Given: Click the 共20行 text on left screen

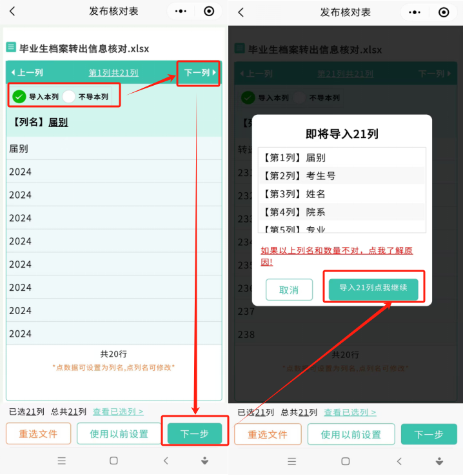Looking at the screenshot, I should click(113, 354).
